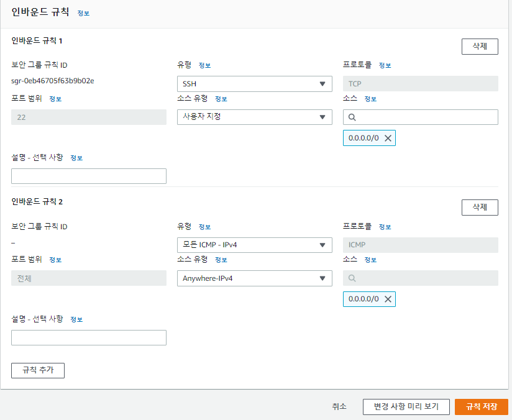This screenshot has width=512, height=420.
Task: Open the 사용자 지정 source type dropdown
Action: pyautogui.click(x=255, y=117)
